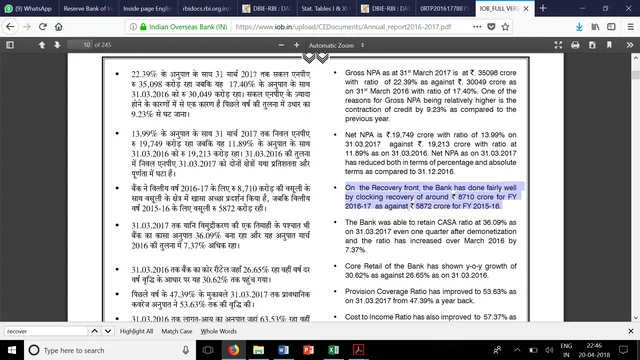This screenshot has width=640, height=360.
Task: Open Firefox from the taskbar
Action: (233, 350)
